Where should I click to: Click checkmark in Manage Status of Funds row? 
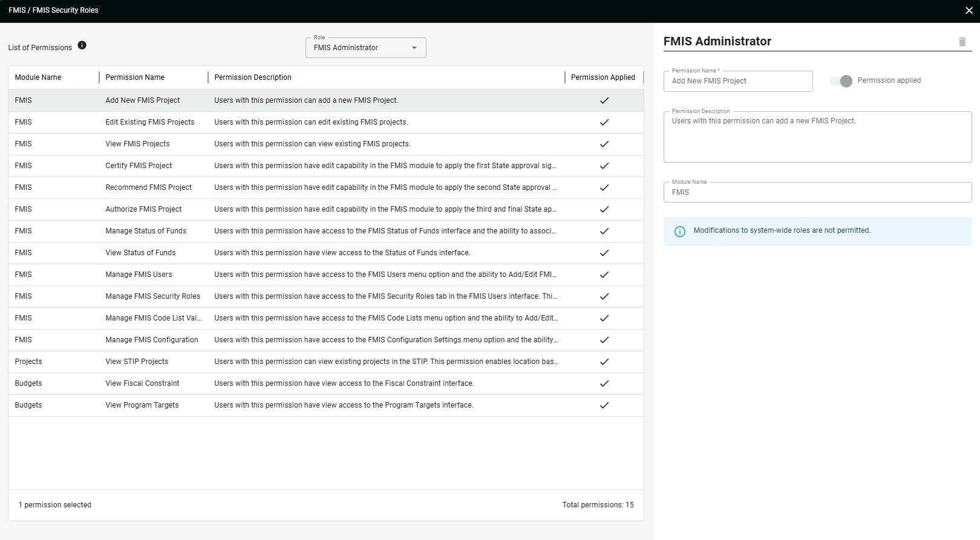pyautogui.click(x=604, y=231)
